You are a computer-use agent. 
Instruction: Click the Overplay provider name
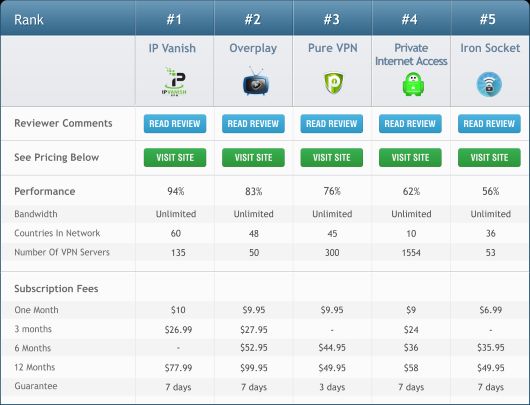[x=253, y=48]
